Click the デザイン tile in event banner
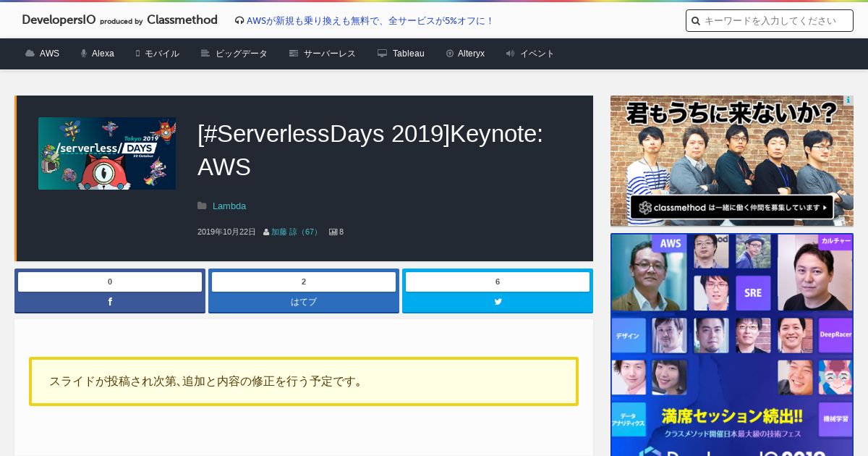Image resolution: width=868 pixels, height=456 pixels. [628, 335]
